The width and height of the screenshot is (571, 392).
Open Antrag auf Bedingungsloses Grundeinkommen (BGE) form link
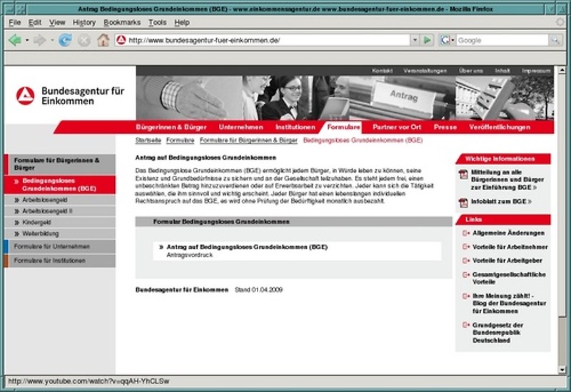click(x=247, y=247)
